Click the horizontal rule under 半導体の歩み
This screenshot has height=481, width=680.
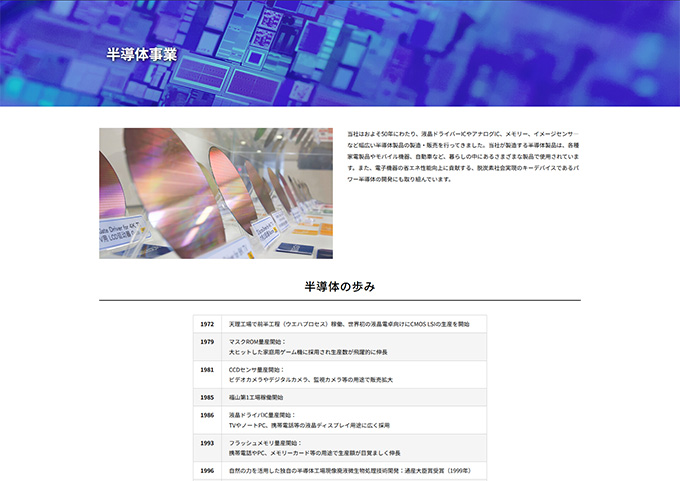pyautogui.click(x=339, y=301)
